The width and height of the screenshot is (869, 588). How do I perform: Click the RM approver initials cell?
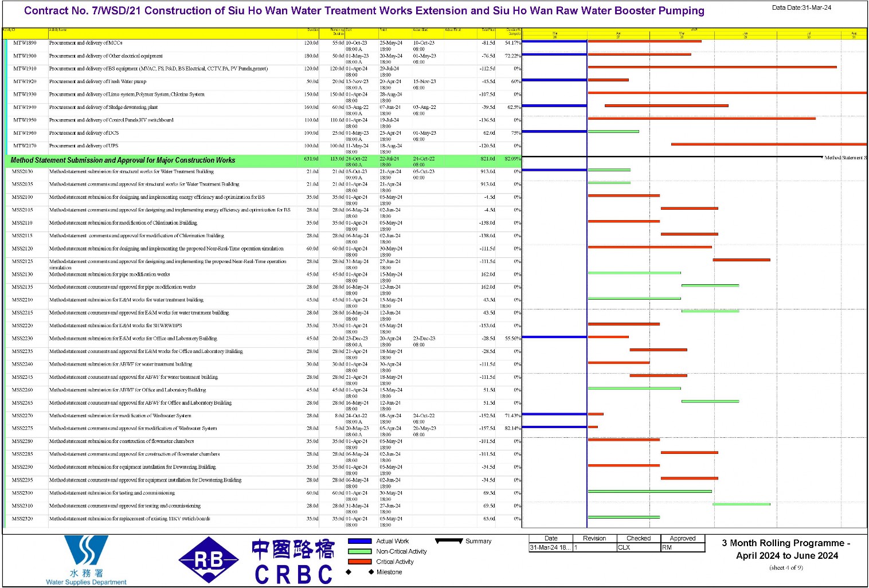[683, 547]
